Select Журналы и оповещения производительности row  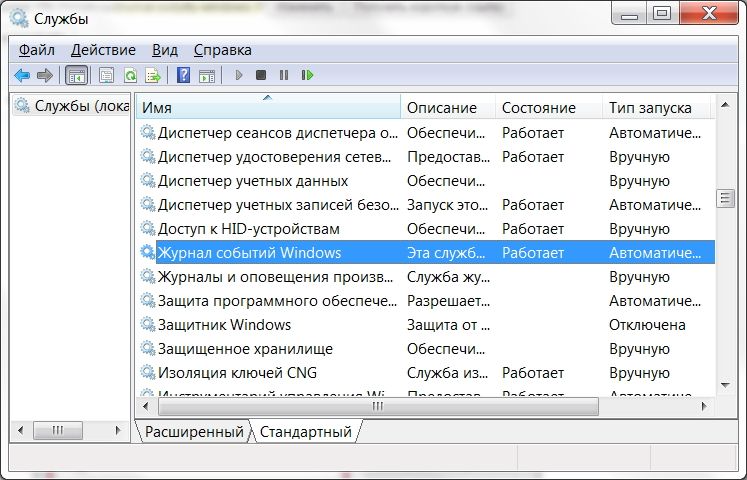point(426,277)
